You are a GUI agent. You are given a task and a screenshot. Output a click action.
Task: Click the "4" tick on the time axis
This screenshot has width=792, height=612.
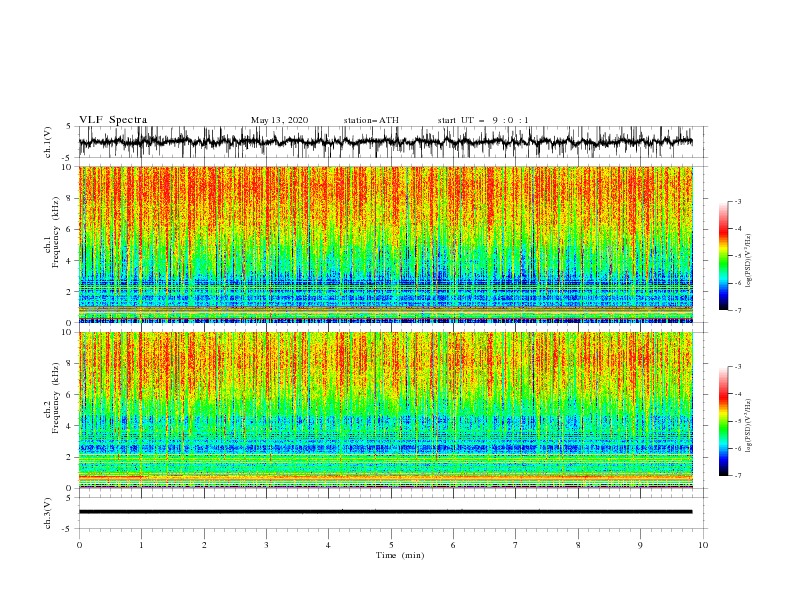[x=328, y=545]
